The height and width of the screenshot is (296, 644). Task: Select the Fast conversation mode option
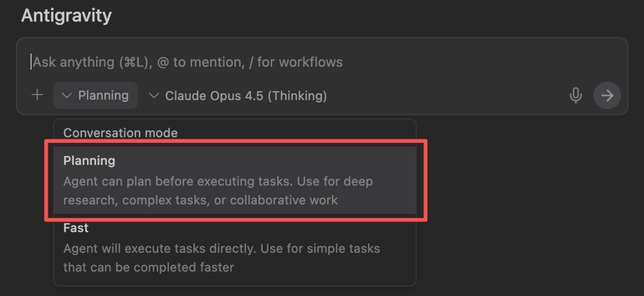235,248
